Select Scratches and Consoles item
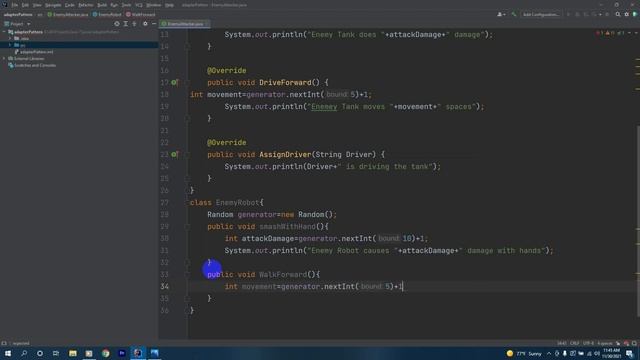Image resolution: width=640 pixels, height=360 pixels. coord(32,65)
